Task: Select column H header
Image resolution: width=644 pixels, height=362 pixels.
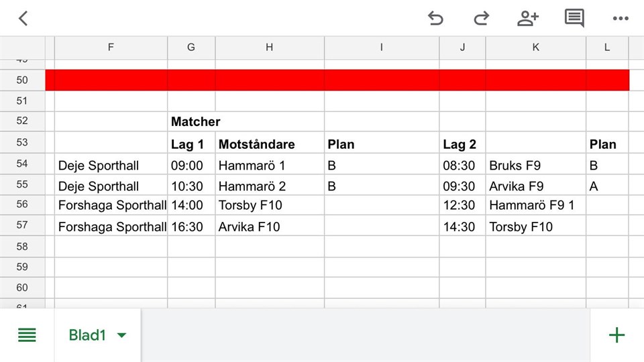Action: coord(269,47)
